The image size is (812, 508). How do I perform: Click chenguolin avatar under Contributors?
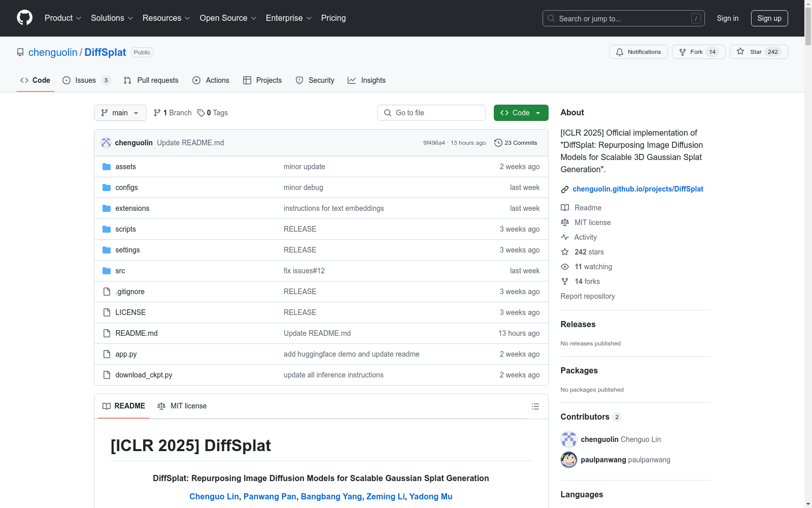point(569,439)
